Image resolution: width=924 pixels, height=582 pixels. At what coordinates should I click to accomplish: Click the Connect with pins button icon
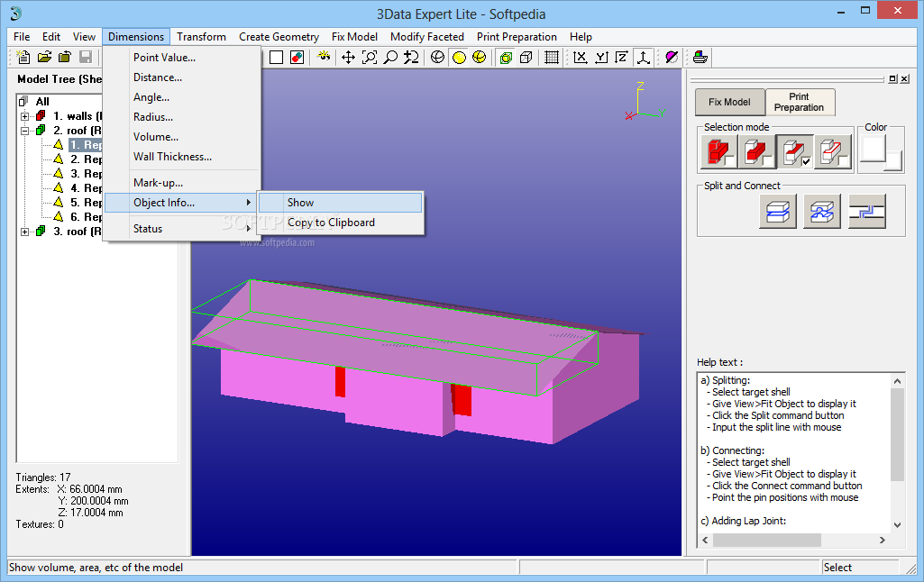point(822,211)
